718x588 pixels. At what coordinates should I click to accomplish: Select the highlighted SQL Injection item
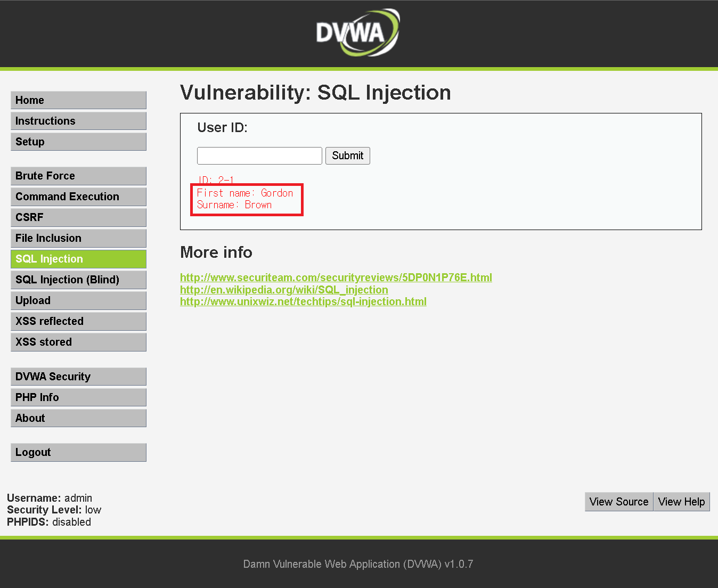(x=78, y=259)
